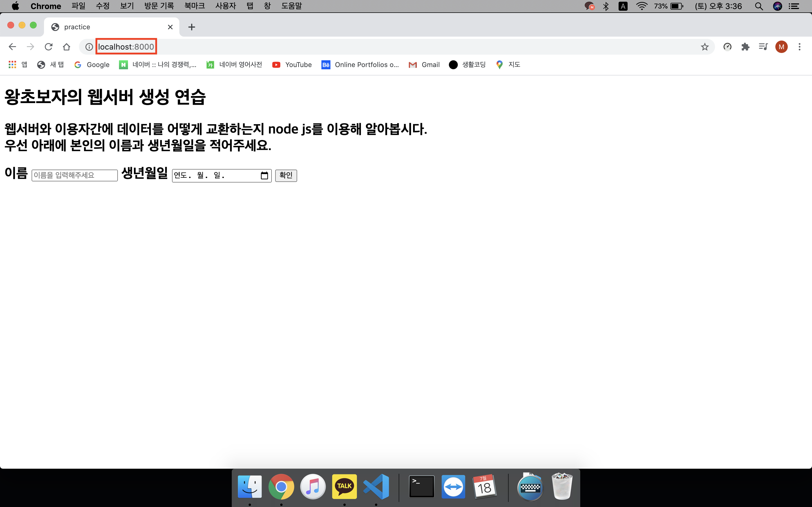Open the Gmail bookmark
The width and height of the screenshot is (812, 507).
point(424,65)
